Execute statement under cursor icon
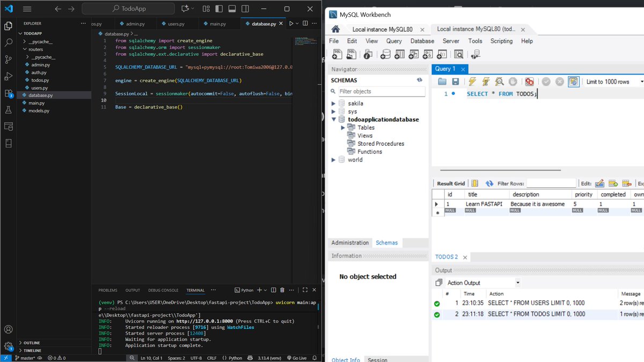 (486, 82)
